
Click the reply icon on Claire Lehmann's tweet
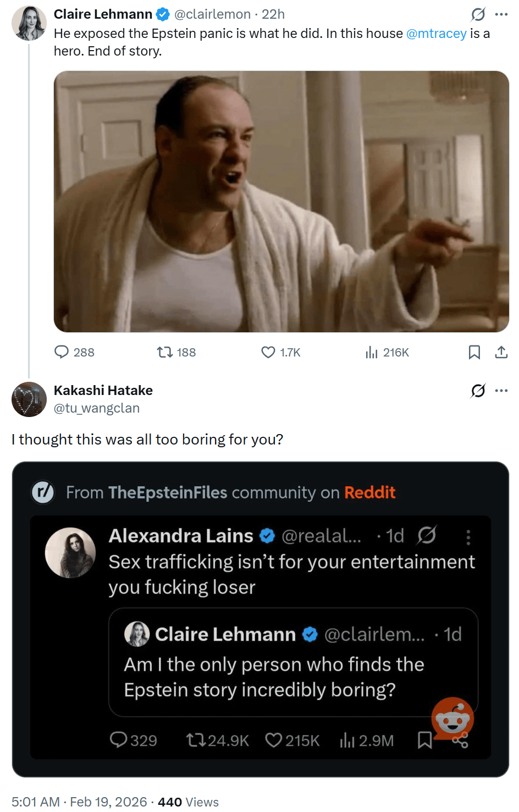(62, 352)
